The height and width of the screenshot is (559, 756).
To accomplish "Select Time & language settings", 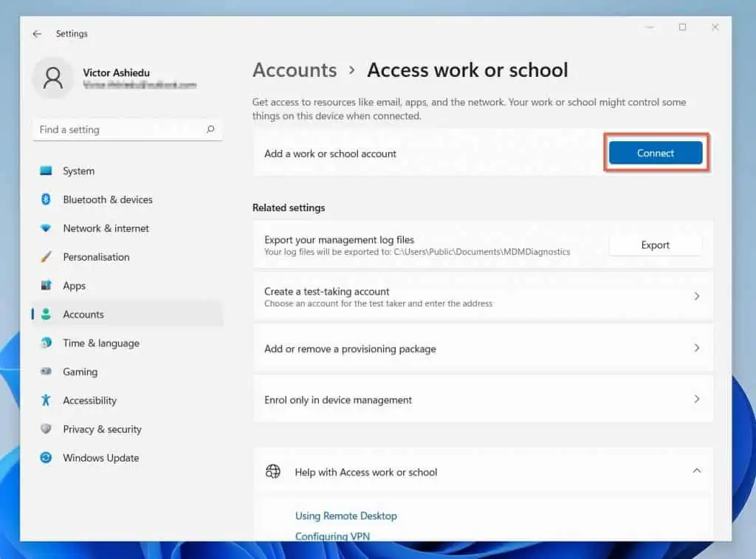I will (x=102, y=343).
